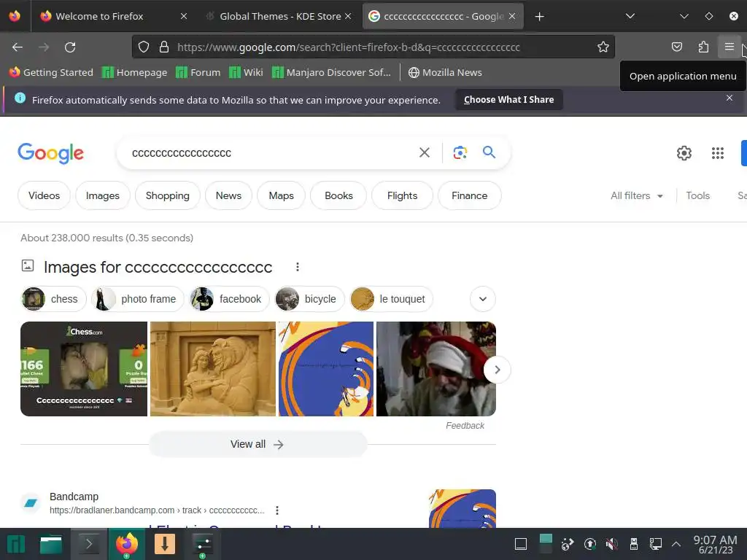Select the chess image chip
This screenshot has width=747, height=560.
[x=53, y=299]
